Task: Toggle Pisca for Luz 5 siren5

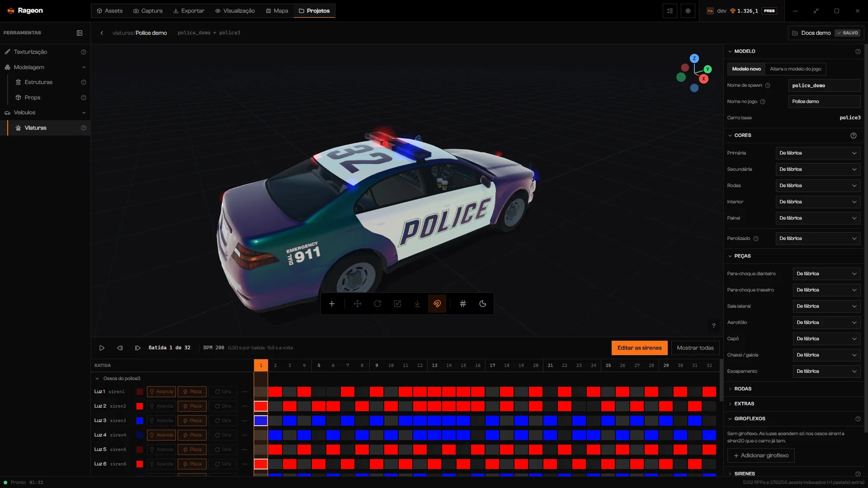Action: (192, 450)
